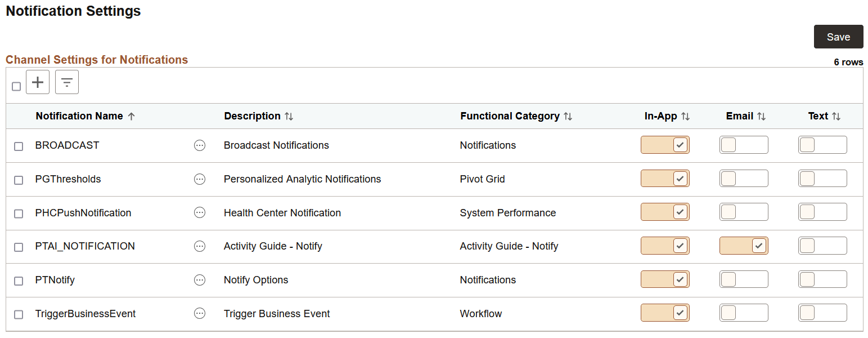The width and height of the screenshot is (868, 338).
Task: Open row actions for PGThresholds
Action: [x=200, y=179]
